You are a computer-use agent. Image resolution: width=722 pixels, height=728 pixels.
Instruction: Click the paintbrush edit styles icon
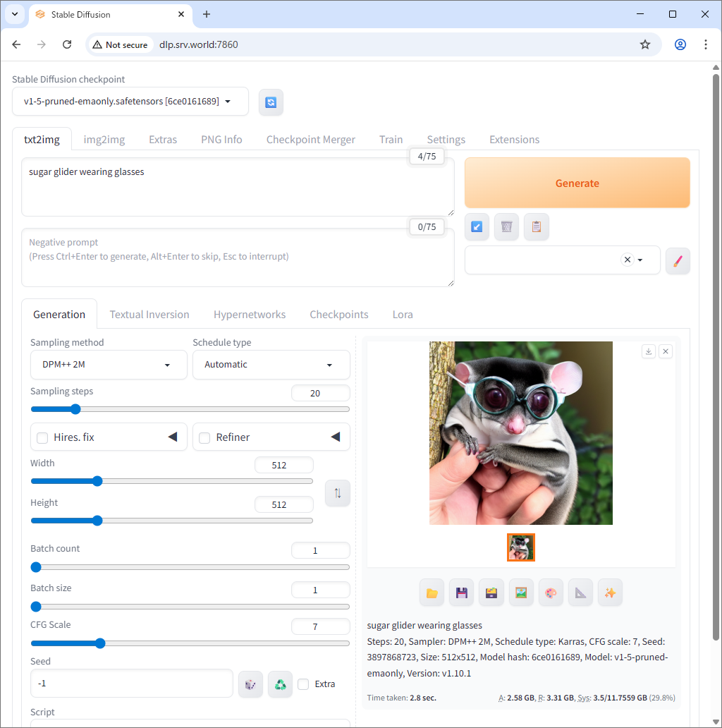click(x=678, y=260)
